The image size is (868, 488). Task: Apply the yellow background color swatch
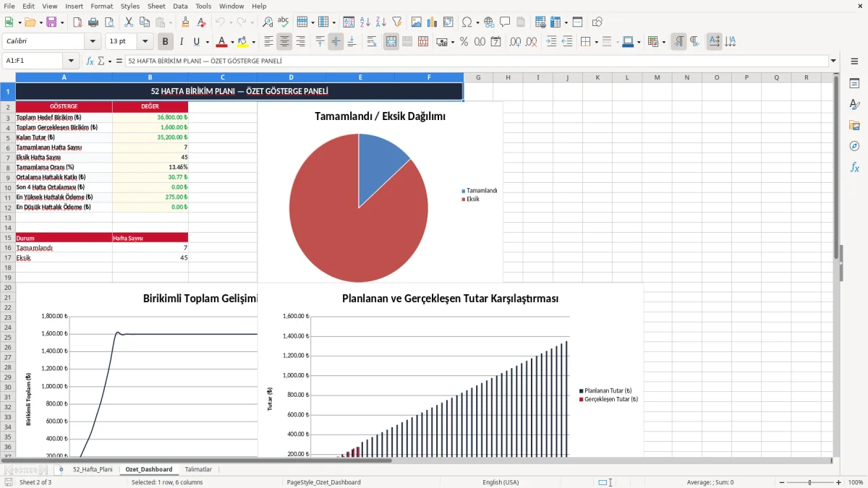[x=243, y=42]
